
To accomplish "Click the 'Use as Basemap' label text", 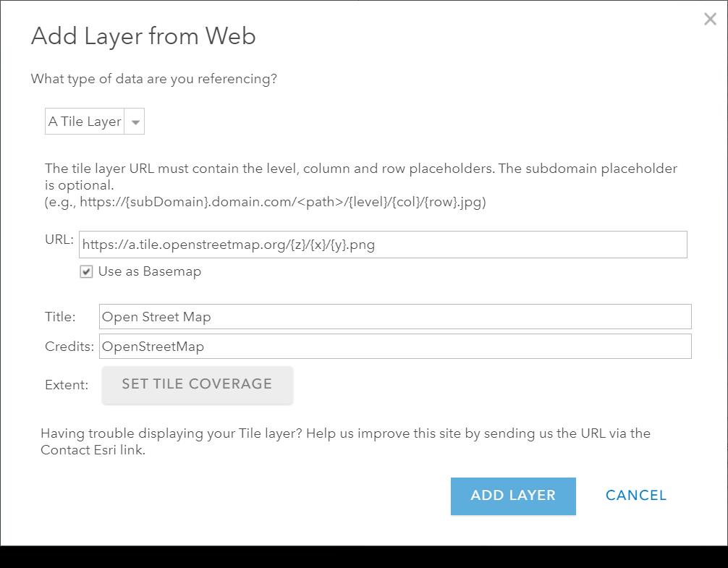I will [x=149, y=272].
